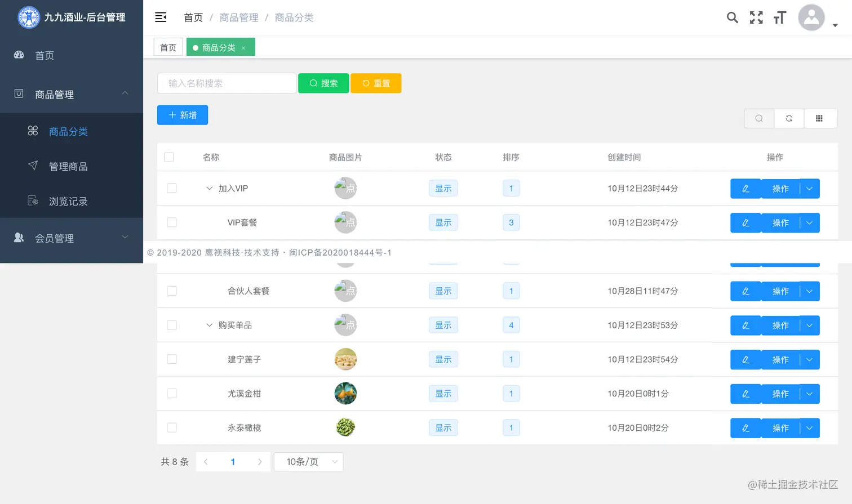
Task: Click the name search input field
Action: point(226,83)
